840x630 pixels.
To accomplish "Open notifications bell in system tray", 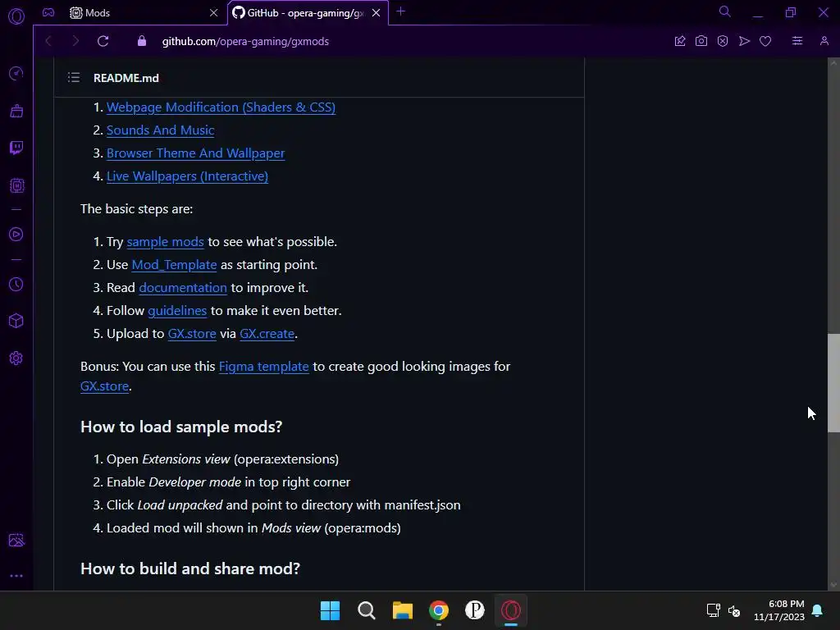I will (818, 610).
